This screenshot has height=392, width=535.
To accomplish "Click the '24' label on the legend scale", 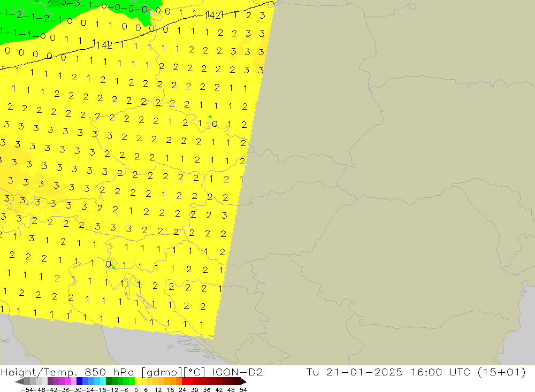I will click(x=182, y=390).
